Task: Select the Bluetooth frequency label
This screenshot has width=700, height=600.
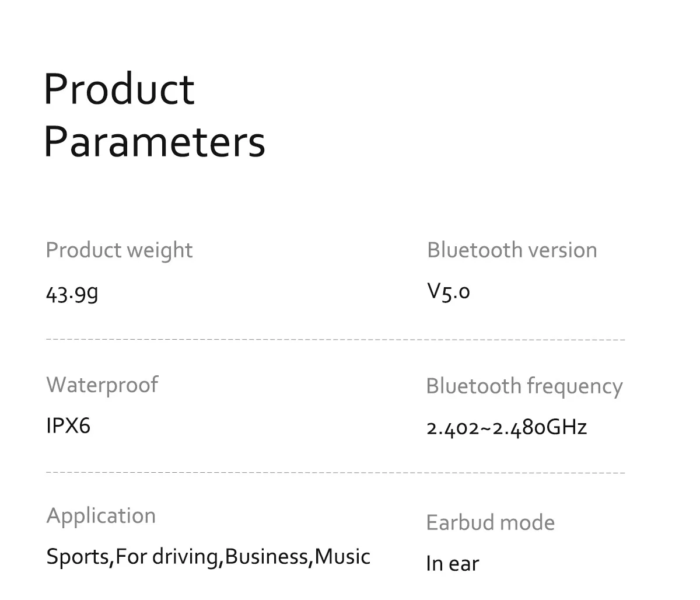Action: pos(524,386)
